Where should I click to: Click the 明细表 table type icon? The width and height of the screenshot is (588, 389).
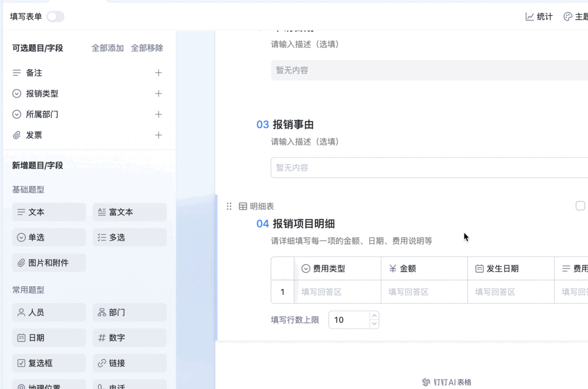pyautogui.click(x=243, y=206)
